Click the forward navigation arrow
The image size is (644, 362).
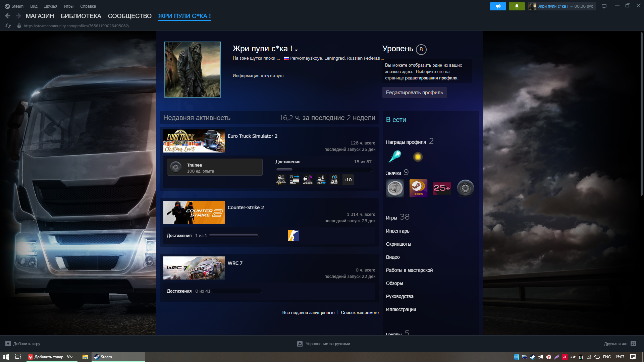tap(18, 16)
